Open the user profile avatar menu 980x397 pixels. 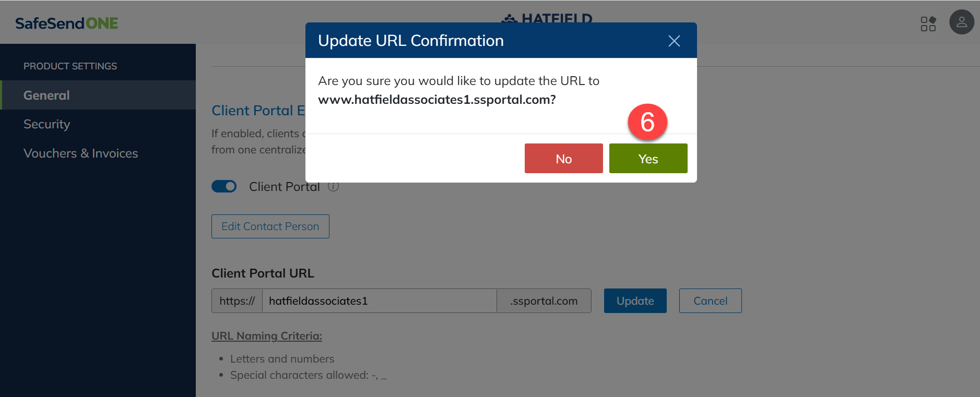[x=962, y=22]
